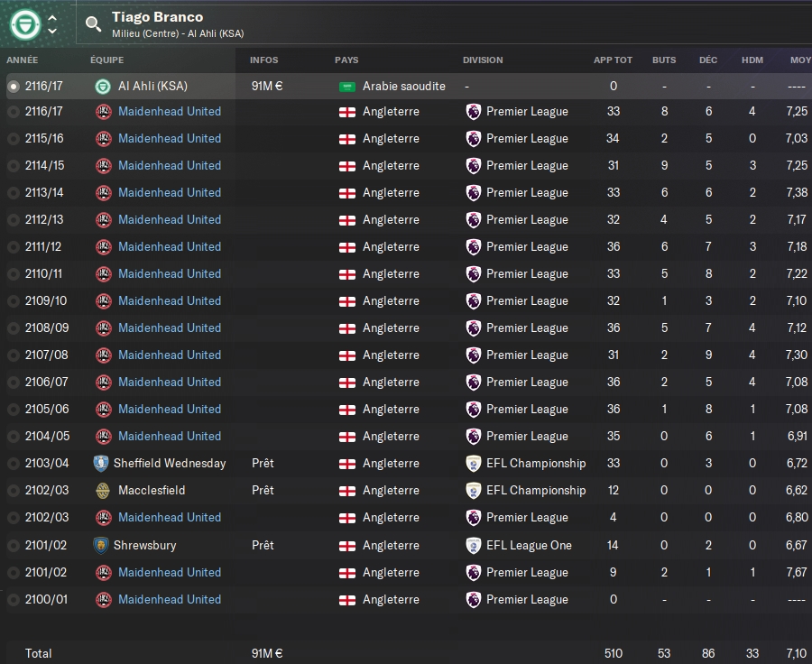The width and height of the screenshot is (812, 664).
Task: Click the England flag in 2104/05 row
Action: 347,437
